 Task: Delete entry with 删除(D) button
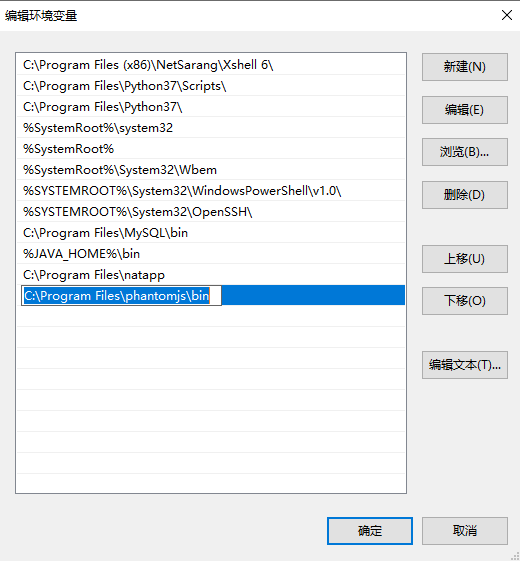(465, 195)
